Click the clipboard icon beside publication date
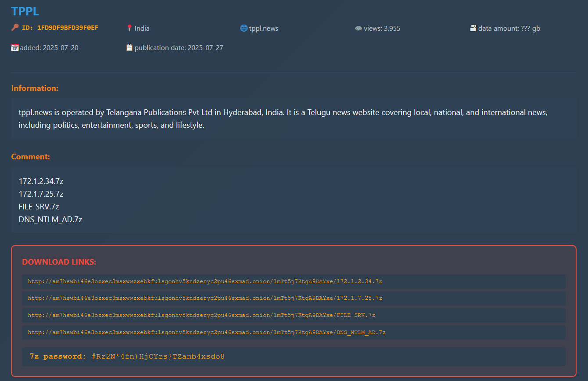588x381 pixels. 129,47
